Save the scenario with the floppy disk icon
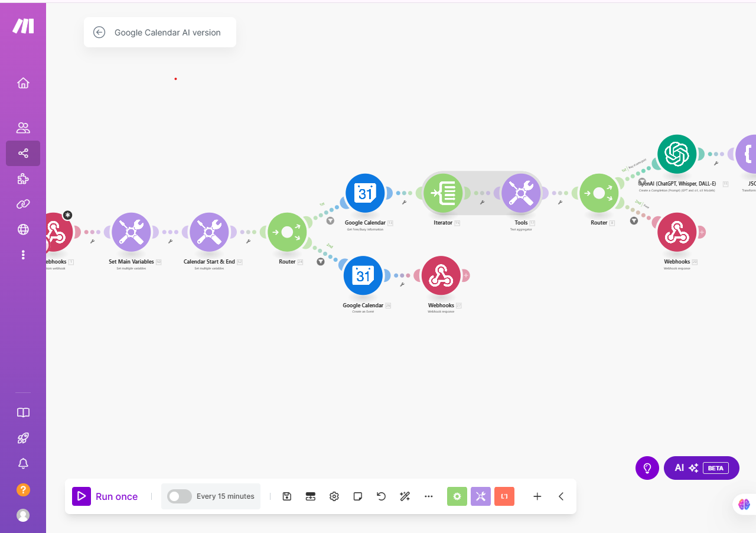The width and height of the screenshot is (756, 533). 287,496
